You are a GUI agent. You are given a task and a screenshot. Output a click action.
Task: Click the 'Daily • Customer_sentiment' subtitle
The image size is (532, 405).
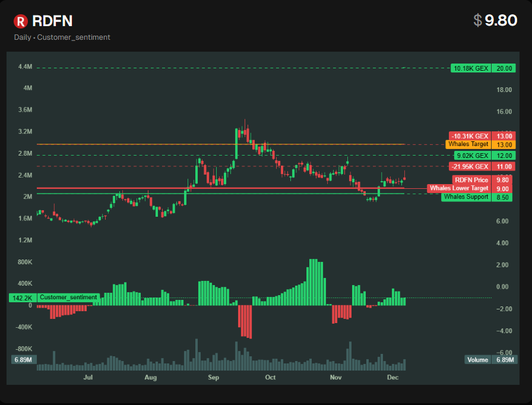[62, 37]
